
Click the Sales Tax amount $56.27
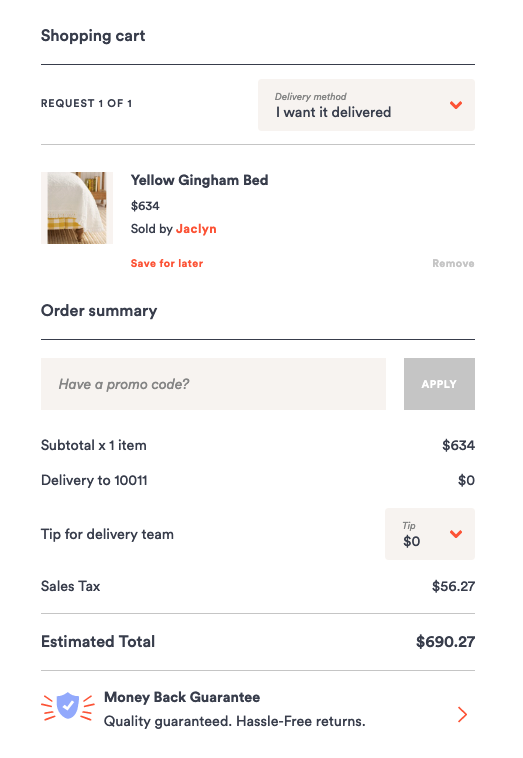pyautogui.click(x=453, y=586)
